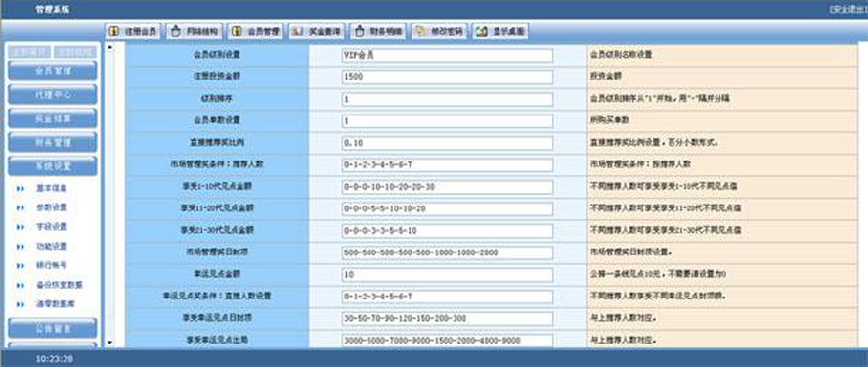The image size is (868, 367).
Task: Open 备份恢复数据 in the sidebar
Action: point(60,286)
